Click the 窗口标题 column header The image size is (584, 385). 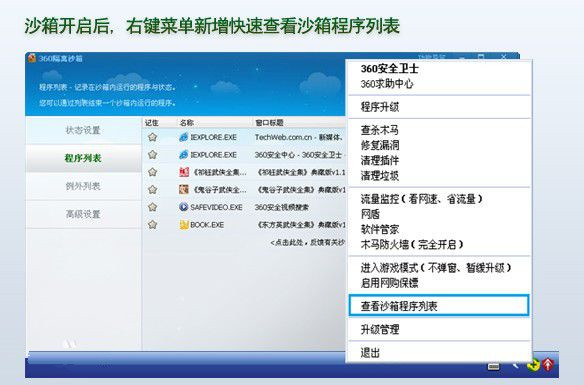point(269,122)
